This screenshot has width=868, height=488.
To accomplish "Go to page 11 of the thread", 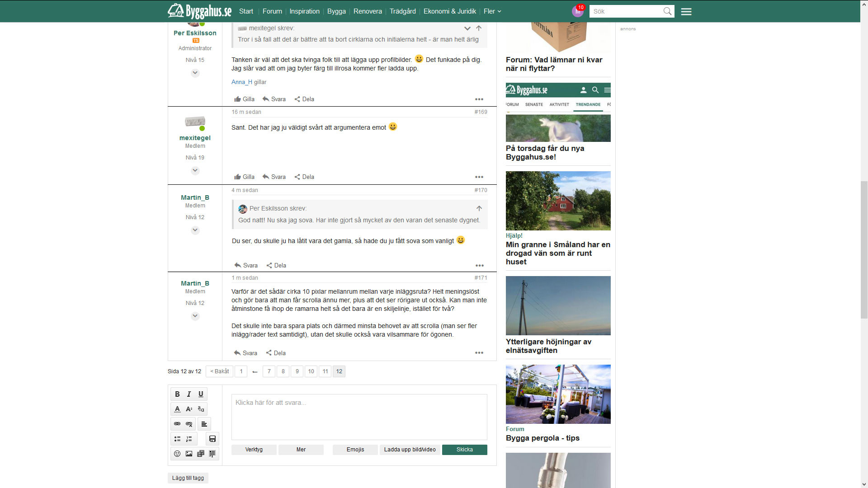I will (325, 371).
